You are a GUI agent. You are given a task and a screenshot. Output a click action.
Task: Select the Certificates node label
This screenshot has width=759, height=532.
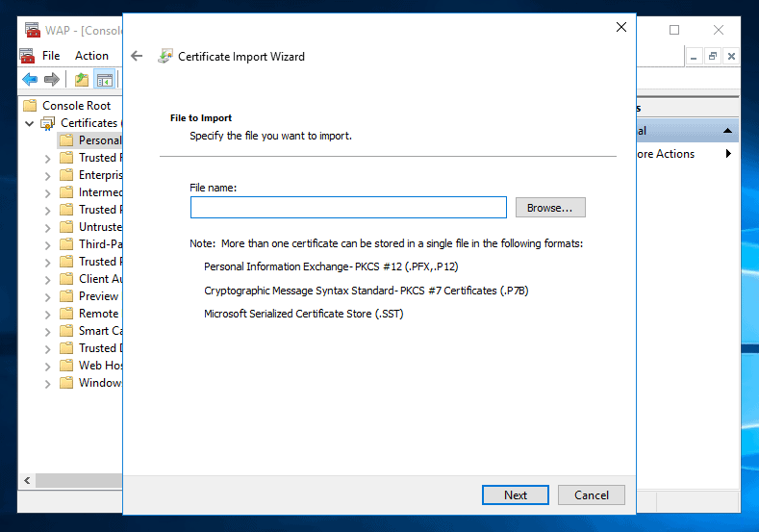tap(89, 123)
